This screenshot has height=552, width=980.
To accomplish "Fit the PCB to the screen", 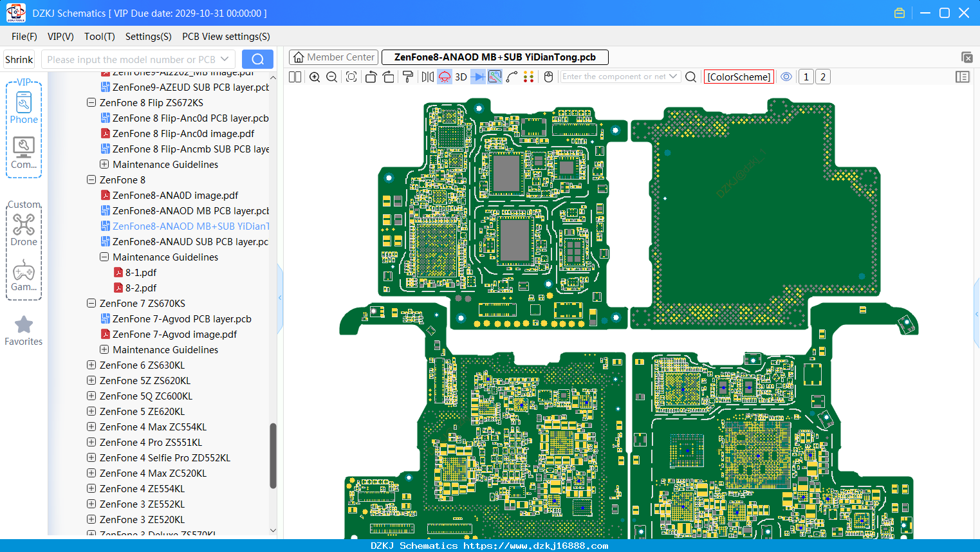I will coord(351,77).
